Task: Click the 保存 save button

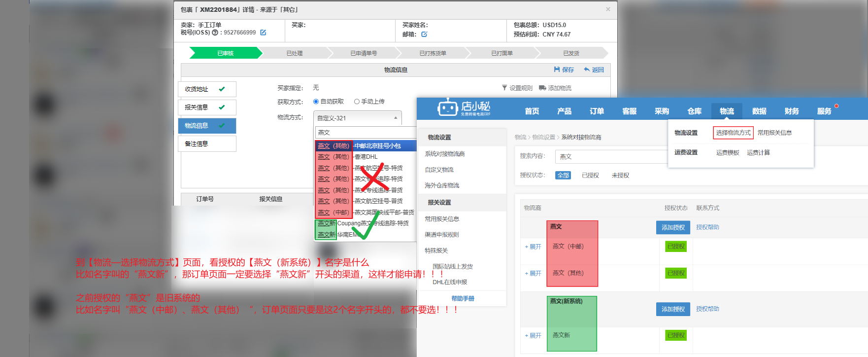Action: (x=564, y=70)
